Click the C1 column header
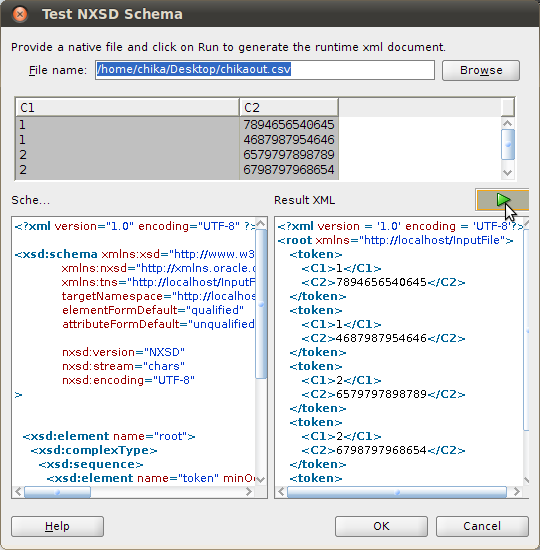The image size is (540, 550). pyautogui.click(x=127, y=107)
